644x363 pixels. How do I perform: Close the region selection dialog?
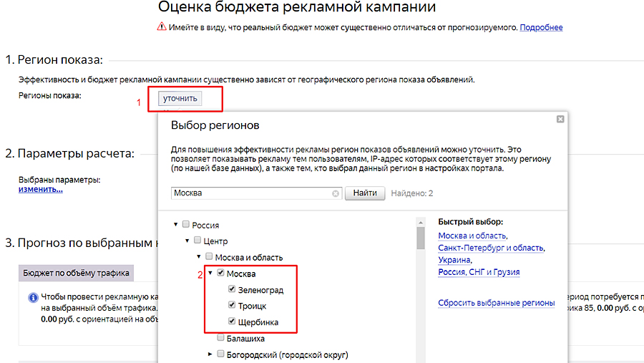[560, 119]
